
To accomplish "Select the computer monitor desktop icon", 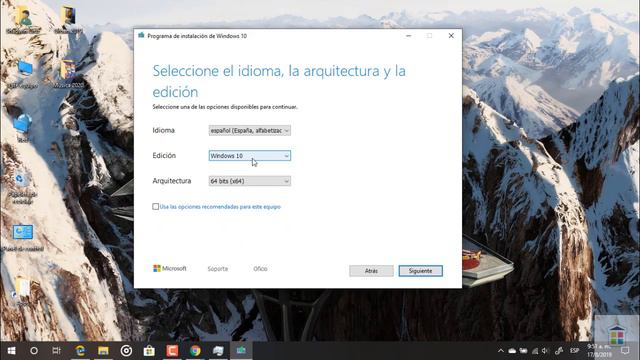I will pos(23,74).
